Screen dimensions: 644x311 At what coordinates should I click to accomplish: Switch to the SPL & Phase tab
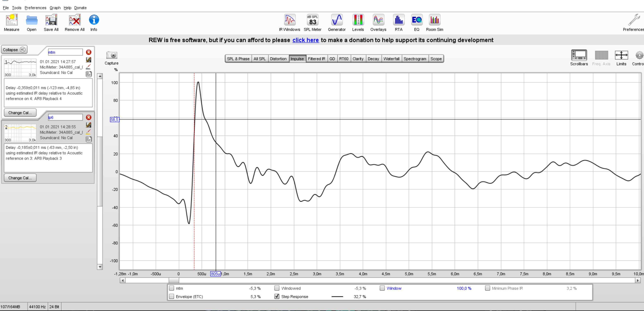tap(238, 59)
